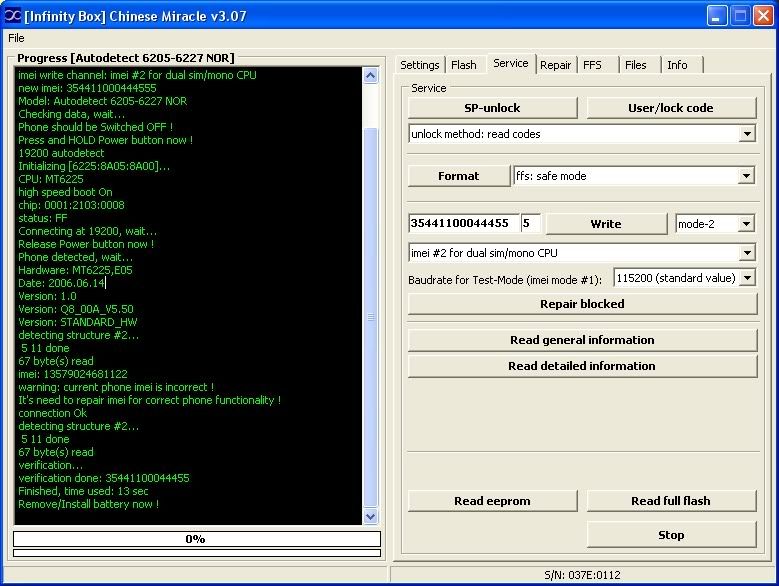The width and height of the screenshot is (779, 586).
Task: Click 'Remove/Install battery now !' log line
Action: coord(88,504)
